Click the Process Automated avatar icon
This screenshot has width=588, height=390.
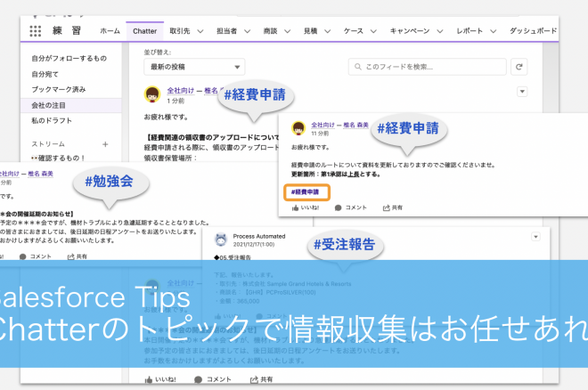[x=221, y=240]
